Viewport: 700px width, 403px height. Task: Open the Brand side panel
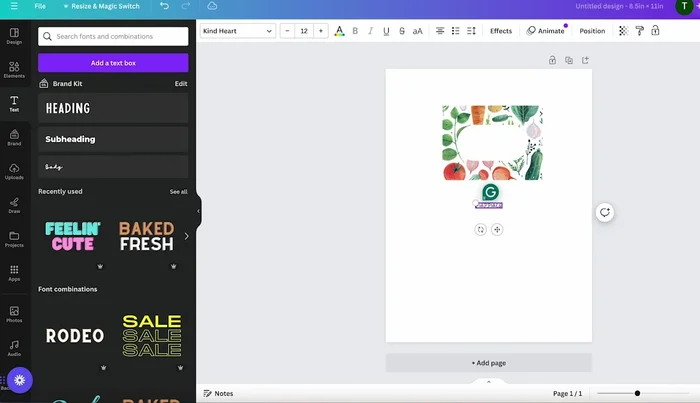tap(14, 138)
